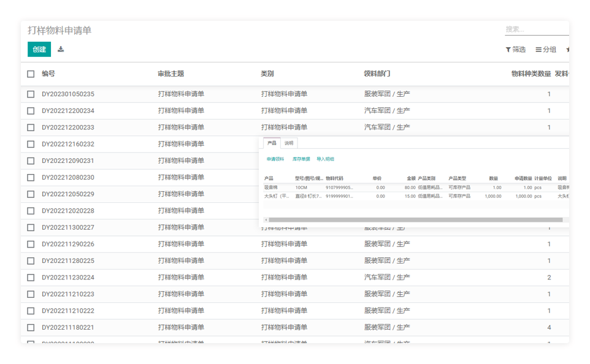Focus the 搜索 search input field
This screenshot has width=590, height=364.
pyautogui.click(x=536, y=29)
